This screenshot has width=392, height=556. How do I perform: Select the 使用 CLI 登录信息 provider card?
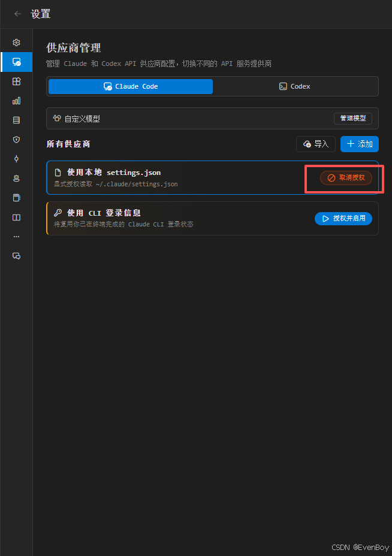[x=213, y=219]
